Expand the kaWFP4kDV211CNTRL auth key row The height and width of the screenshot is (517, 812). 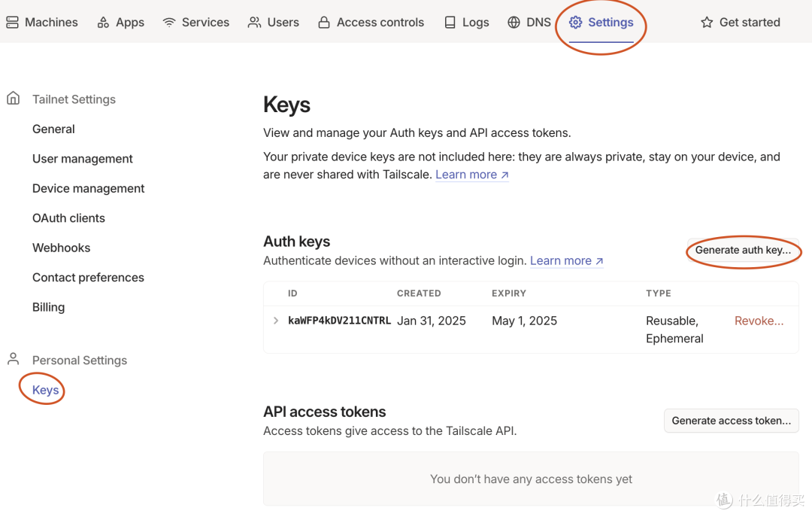[276, 321]
